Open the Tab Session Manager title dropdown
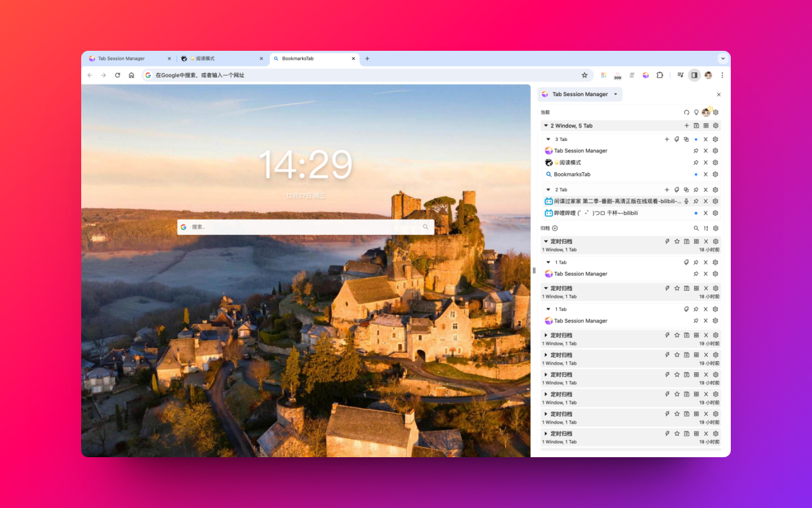Image resolution: width=812 pixels, height=508 pixels. pos(615,94)
